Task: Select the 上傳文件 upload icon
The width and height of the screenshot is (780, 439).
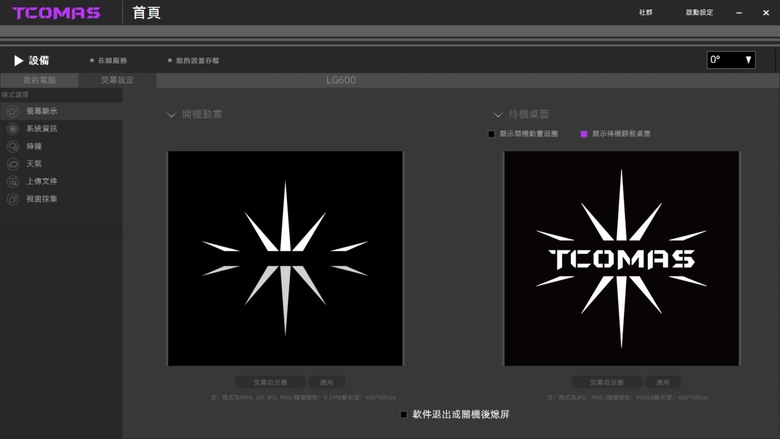Action: point(13,181)
